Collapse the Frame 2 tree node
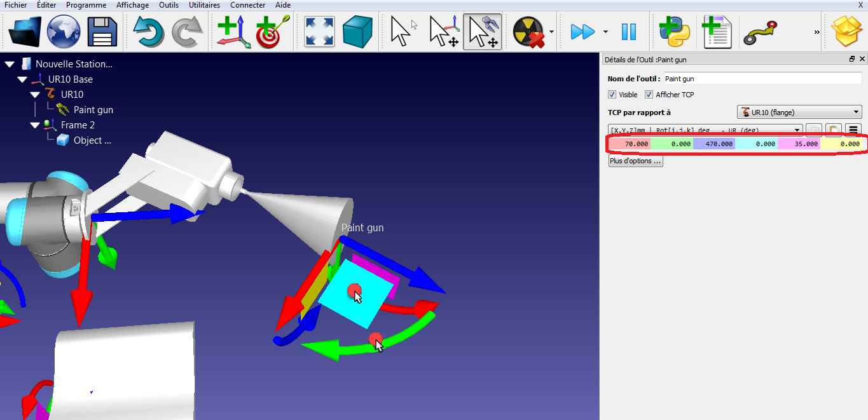This screenshot has height=420, width=868. pos(35,125)
